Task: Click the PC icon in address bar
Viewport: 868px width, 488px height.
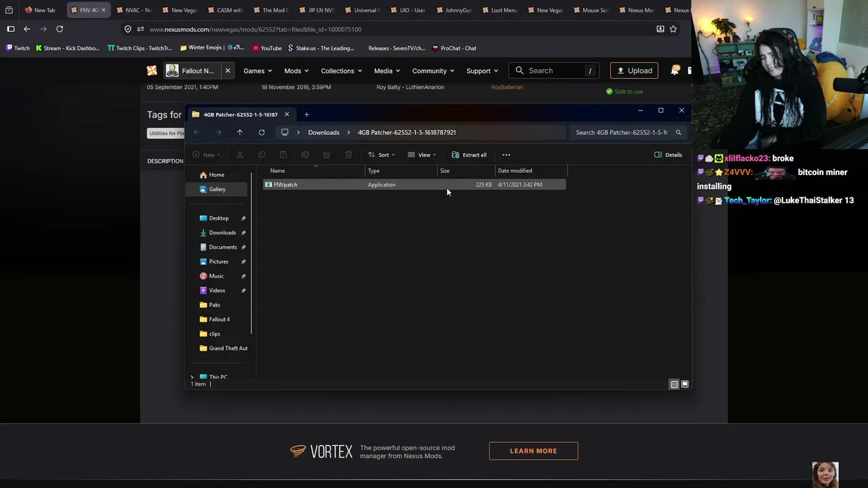Action: click(x=285, y=132)
